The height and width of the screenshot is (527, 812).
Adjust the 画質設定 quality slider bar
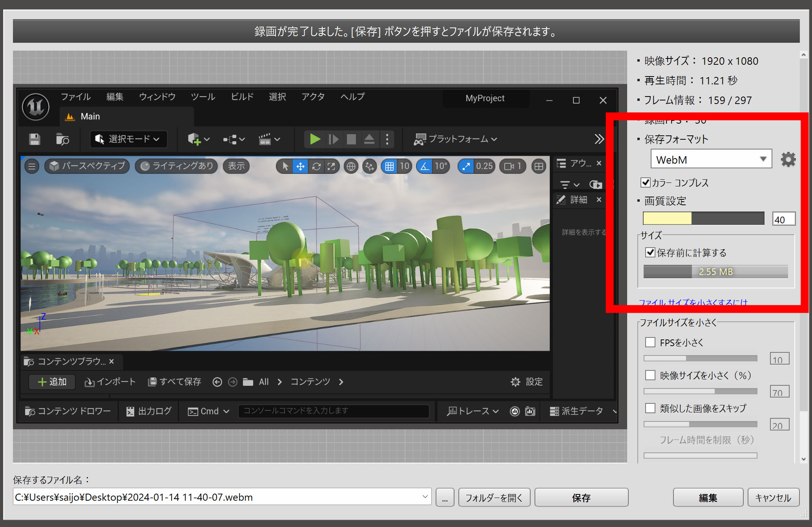(x=703, y=218)
